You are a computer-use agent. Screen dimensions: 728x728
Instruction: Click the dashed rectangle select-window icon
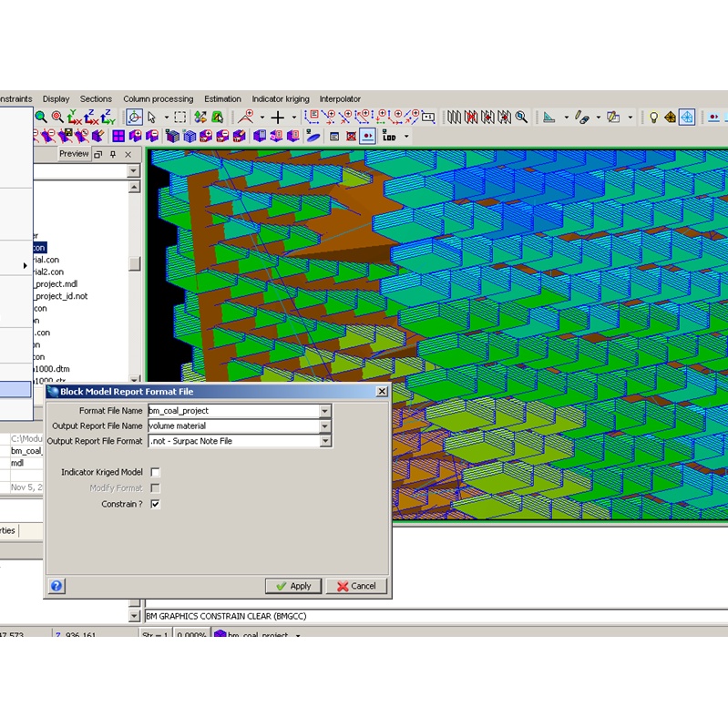[x=180, y=118]
